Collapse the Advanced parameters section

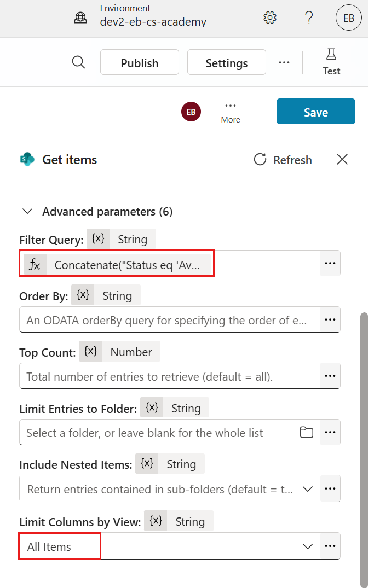27,211
